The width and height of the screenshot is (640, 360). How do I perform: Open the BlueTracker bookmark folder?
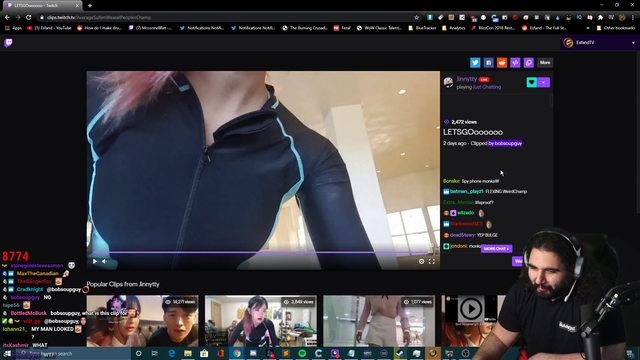pyautogui.click(x=422, y=28)
